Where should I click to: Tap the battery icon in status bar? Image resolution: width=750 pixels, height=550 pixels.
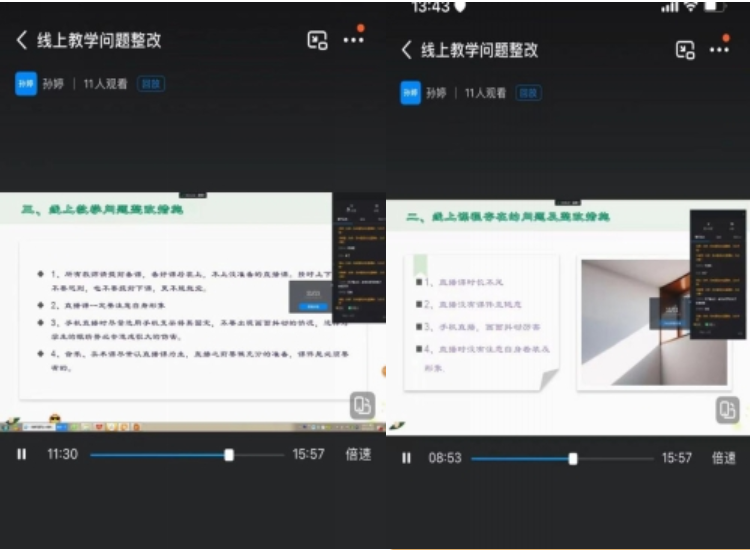(x=715, y=6)
